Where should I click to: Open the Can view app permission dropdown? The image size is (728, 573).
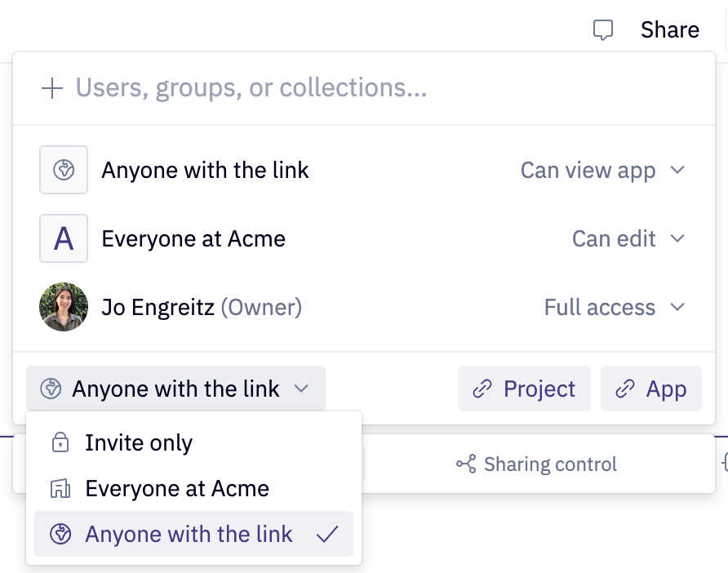(604, 170)
